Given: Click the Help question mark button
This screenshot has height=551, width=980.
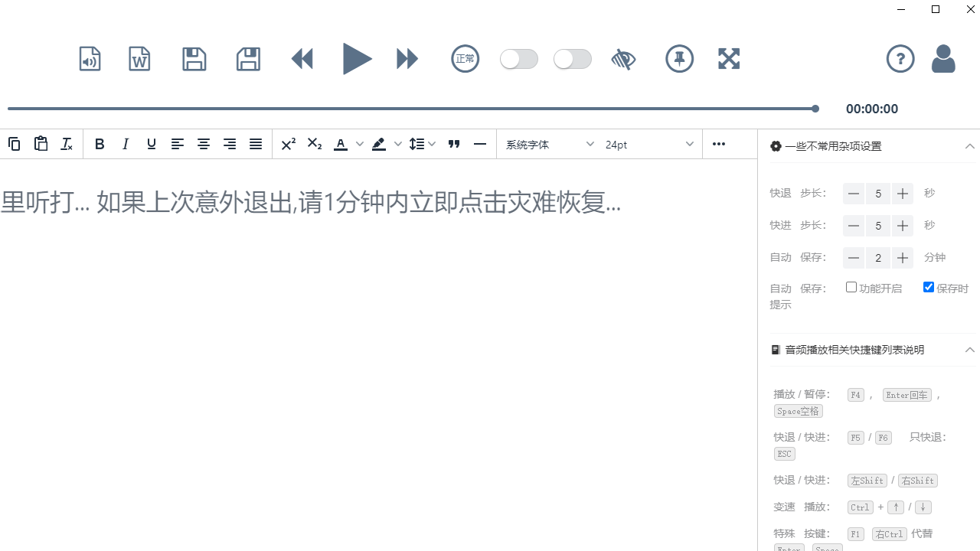Looking at the screenshot, I should coord(900,59).
